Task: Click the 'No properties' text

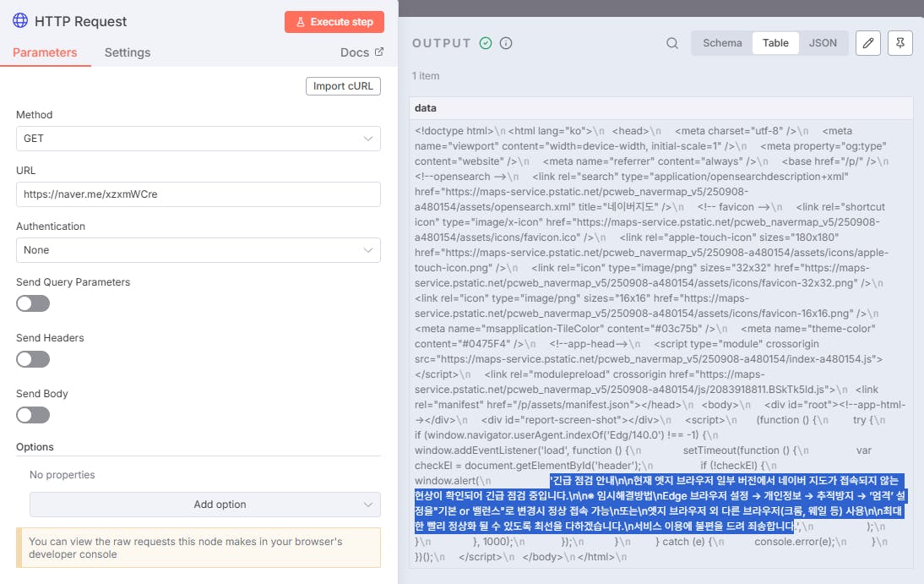Action: 62,475
